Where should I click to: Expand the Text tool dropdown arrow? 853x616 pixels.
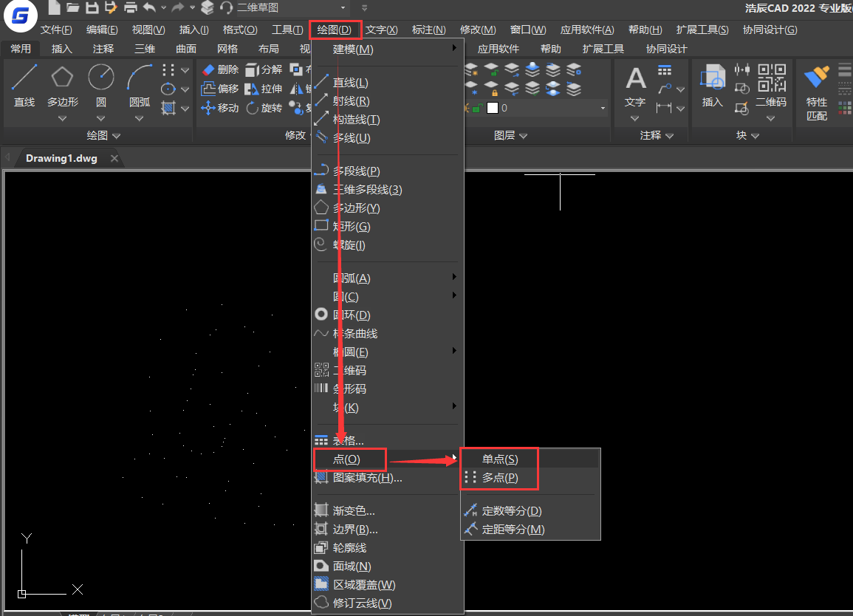coord(635,118)
